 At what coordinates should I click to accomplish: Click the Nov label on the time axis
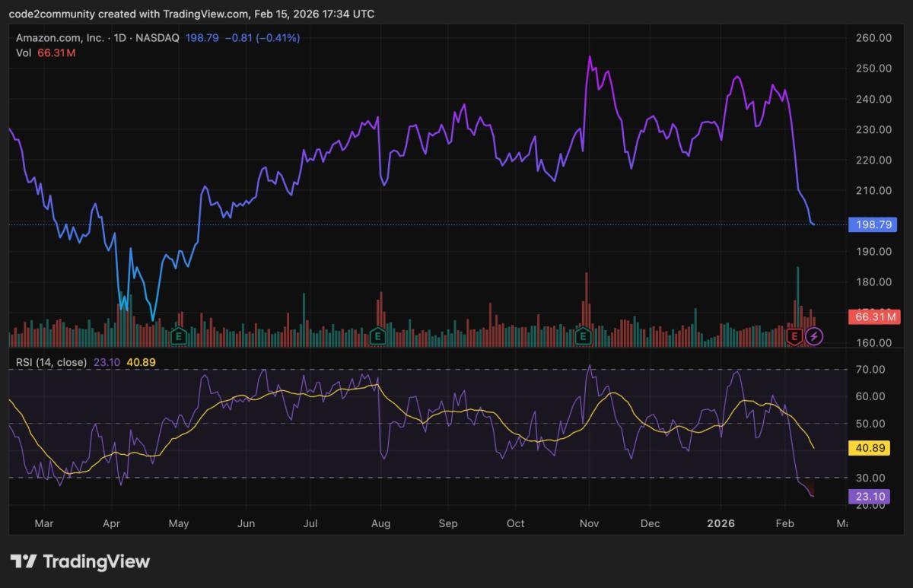click(x=590, y=523)
